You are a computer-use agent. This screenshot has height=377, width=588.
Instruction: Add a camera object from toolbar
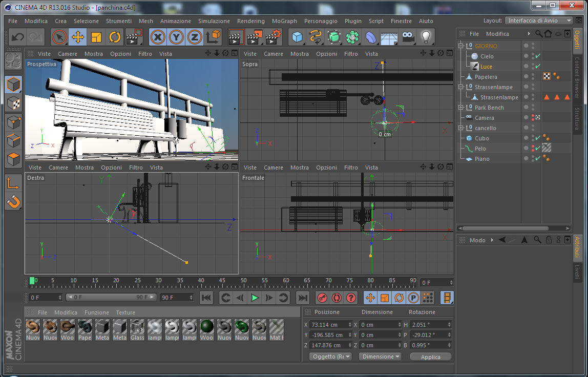(x=408, y=37)
